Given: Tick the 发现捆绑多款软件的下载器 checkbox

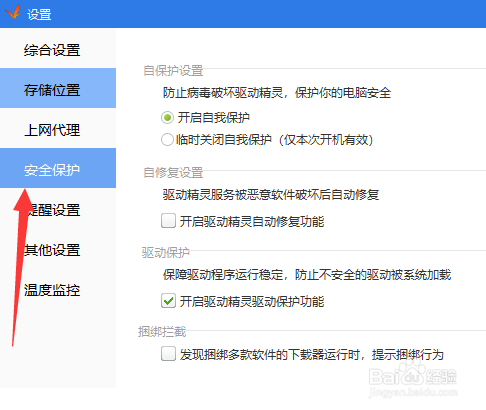Looking at the screenshot, I should [x=168, y=354].
